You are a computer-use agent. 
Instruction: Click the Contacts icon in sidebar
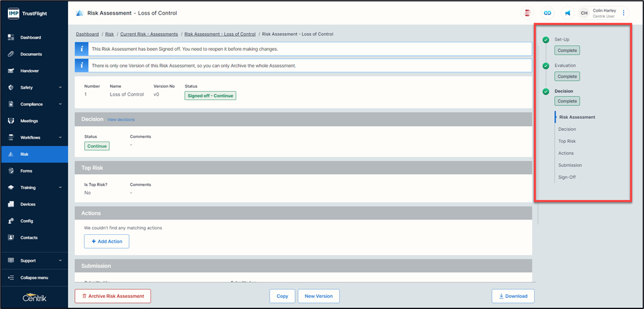pyautogui.click(x=11, y=238)
